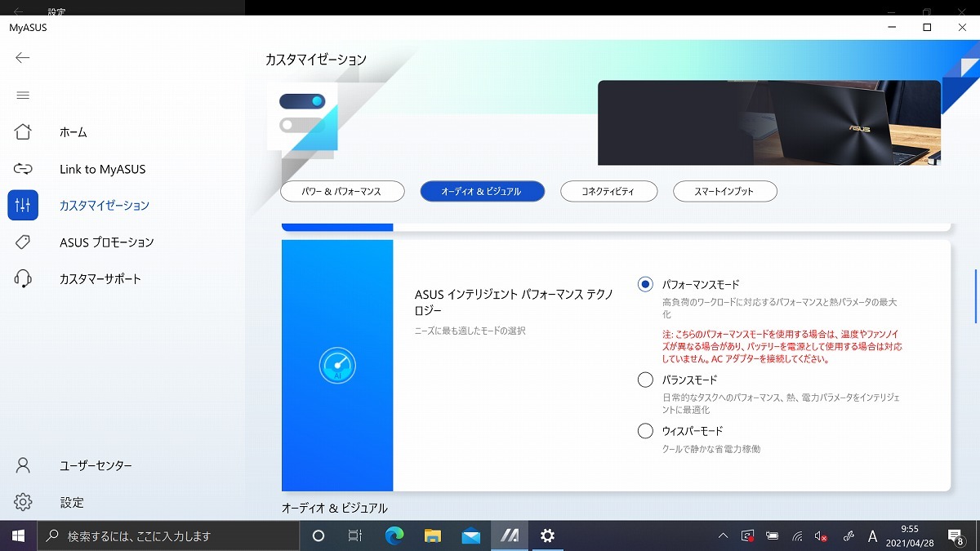Switch to スマートインプット tab
This screenshot has height=551, width=980.
tap(724, 191)
